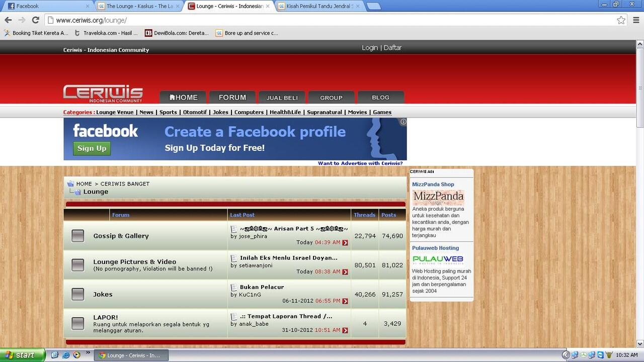644x362 pixels.
Task: Click post icon beside Inilah Eks Menlu thread
Action: click(x=234, y=258)
